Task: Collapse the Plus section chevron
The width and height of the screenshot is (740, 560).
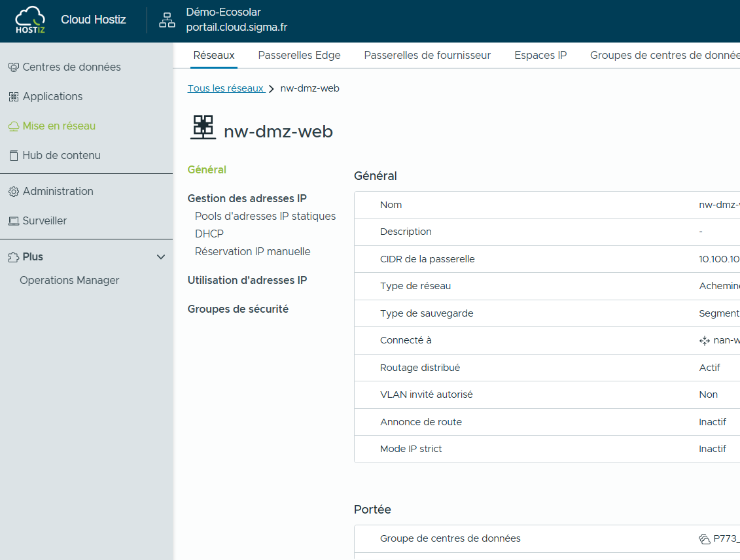Action: point(161,257)
